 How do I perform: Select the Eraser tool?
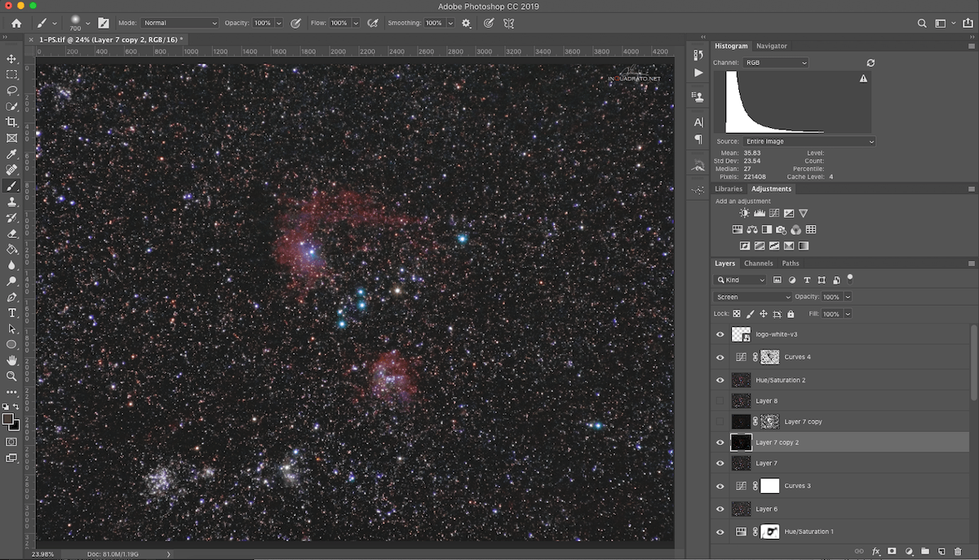[x=11, y=234]
